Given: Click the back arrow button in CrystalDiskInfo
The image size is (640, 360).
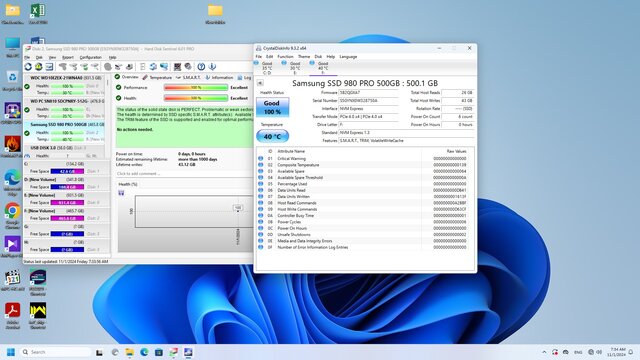Looking at the screenshot, I should pyautogui.click(x=260, y=83).
